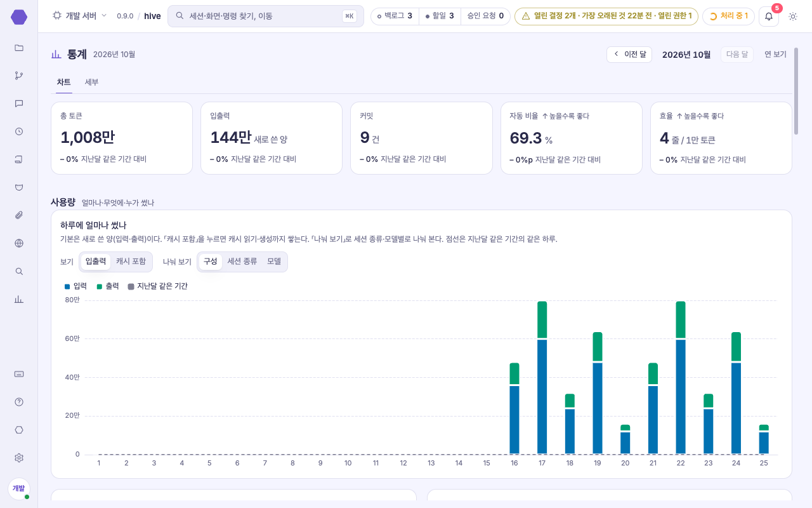Open the settings gear icon
This screenshot has width=812, height=508.
pyautogui.click(x=19, y=458)
